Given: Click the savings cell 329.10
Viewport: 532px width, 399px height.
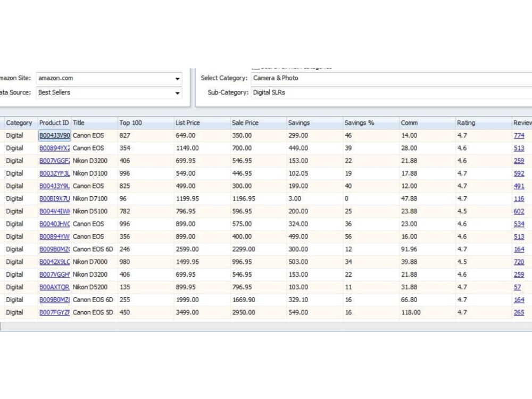Looking at the screenshot, I should coord(315,300).
